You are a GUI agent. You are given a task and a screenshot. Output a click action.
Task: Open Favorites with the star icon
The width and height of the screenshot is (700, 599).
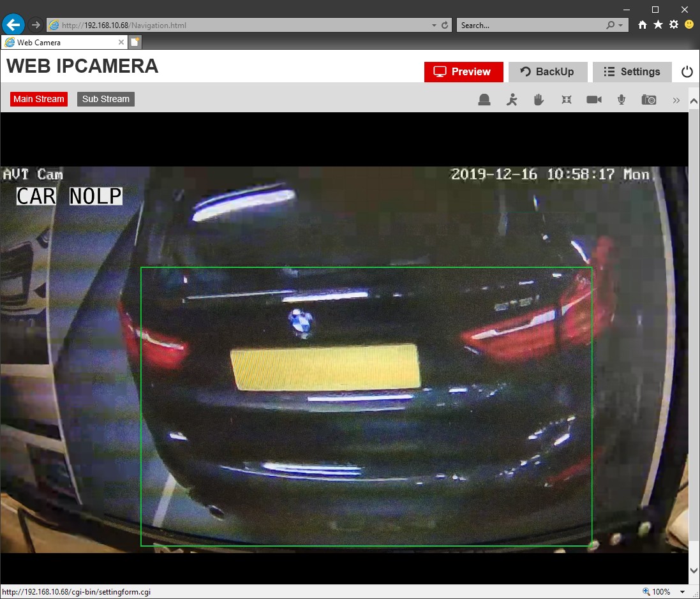point(658,24)
